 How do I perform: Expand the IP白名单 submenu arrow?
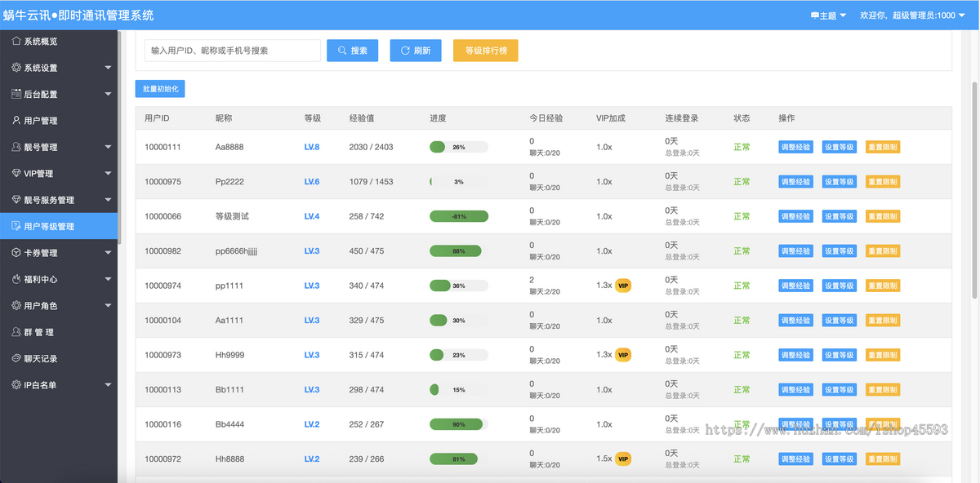click(109, 385)
